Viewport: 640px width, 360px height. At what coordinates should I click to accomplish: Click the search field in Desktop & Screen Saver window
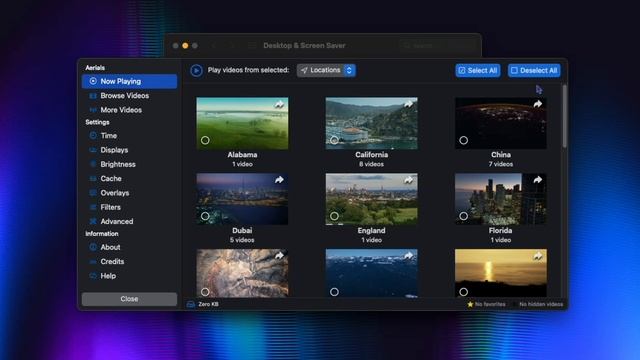pyautogui.click(x=437, y=46)
